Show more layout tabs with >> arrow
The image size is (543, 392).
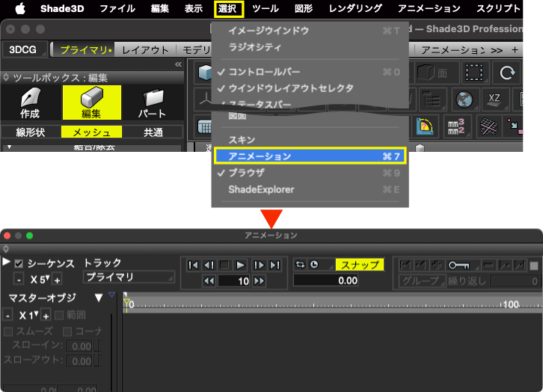497,50
